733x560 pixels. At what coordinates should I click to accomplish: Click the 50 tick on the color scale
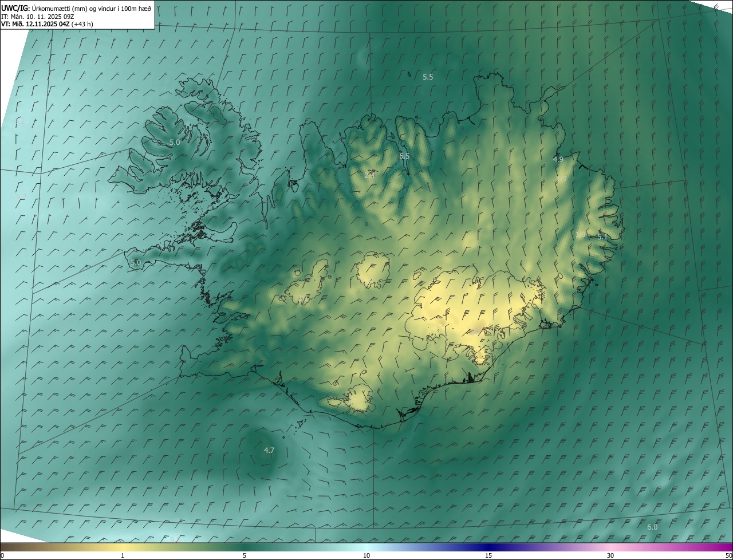click(728, 555)
